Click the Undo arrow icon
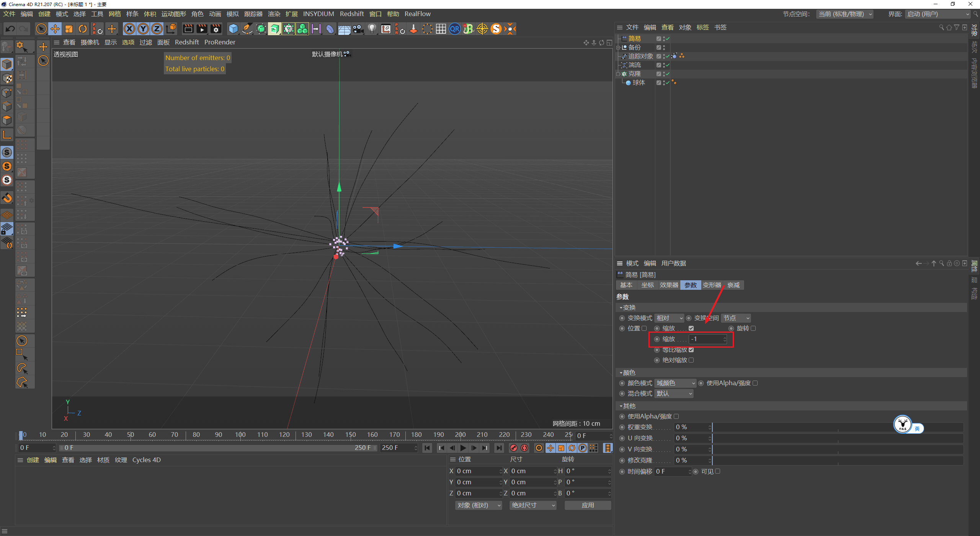Screen dimensions: 980x536 coord(10,29)
